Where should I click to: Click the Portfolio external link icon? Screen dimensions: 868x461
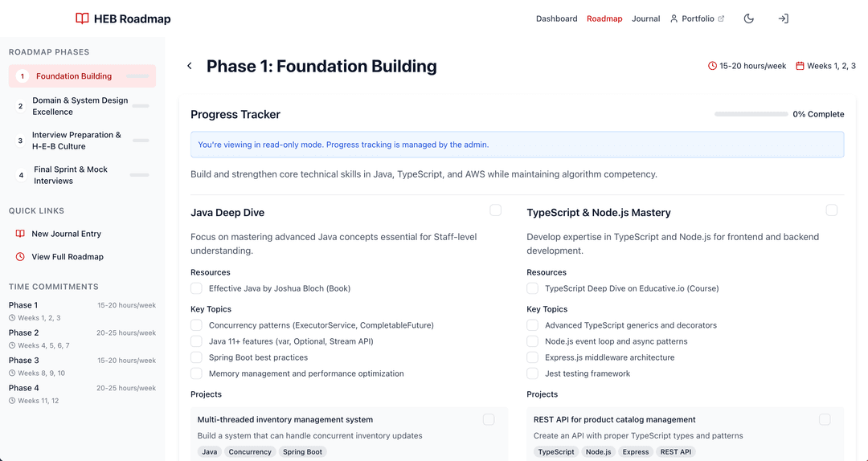(721, 18)
